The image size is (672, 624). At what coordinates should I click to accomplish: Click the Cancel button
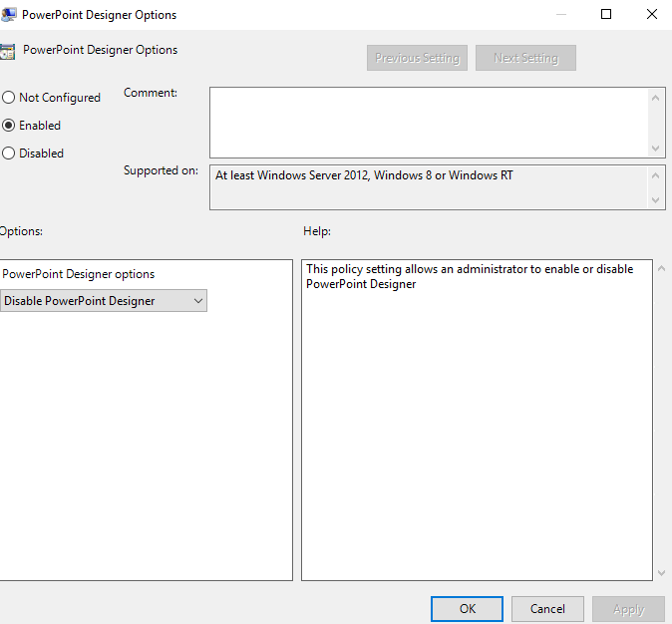[x=547, y=609]
